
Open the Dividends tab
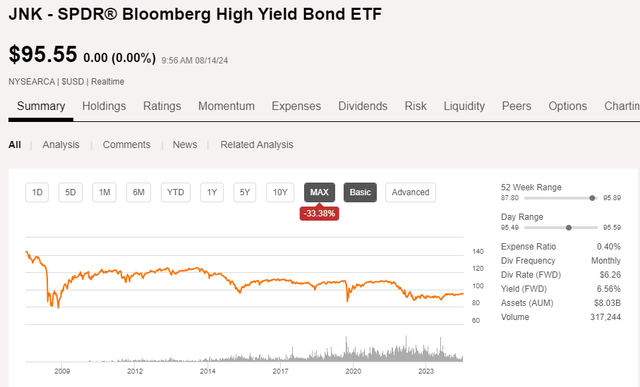363,106
